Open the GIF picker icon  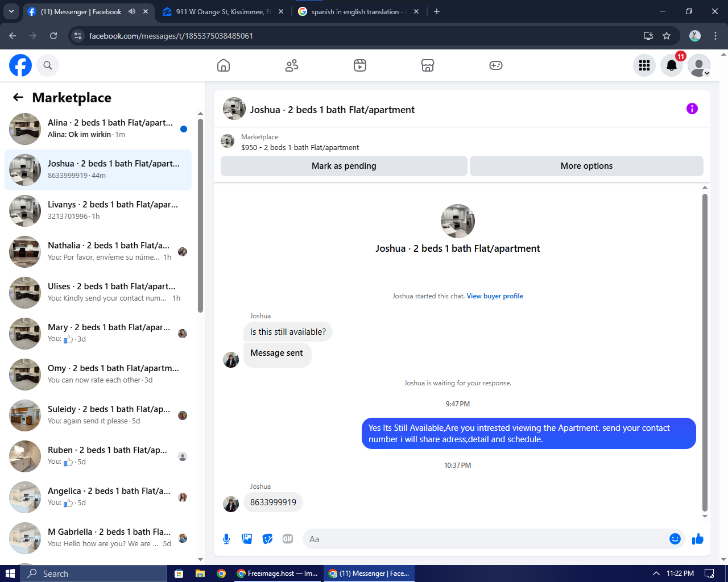click(x=288, y=539)
